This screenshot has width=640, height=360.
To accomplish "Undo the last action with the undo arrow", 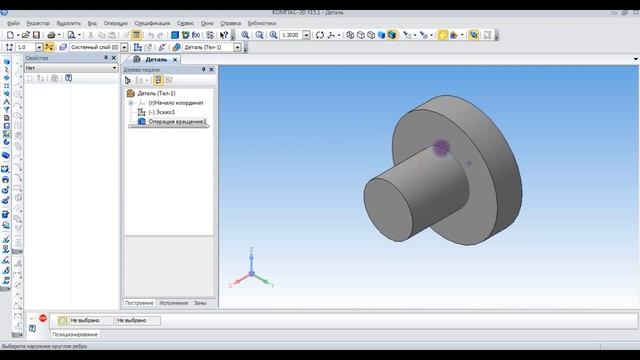I will click(x=151, y=35).
